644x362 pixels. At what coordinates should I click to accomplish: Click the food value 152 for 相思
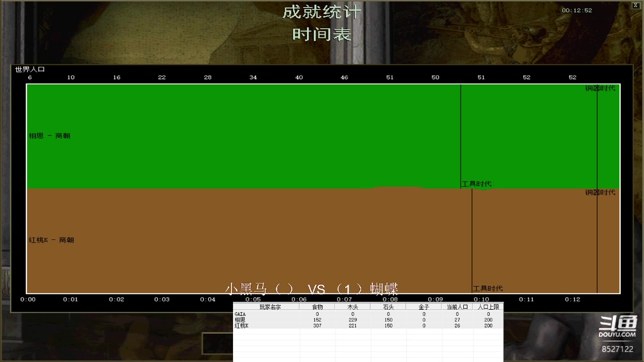tap(317, 320)
